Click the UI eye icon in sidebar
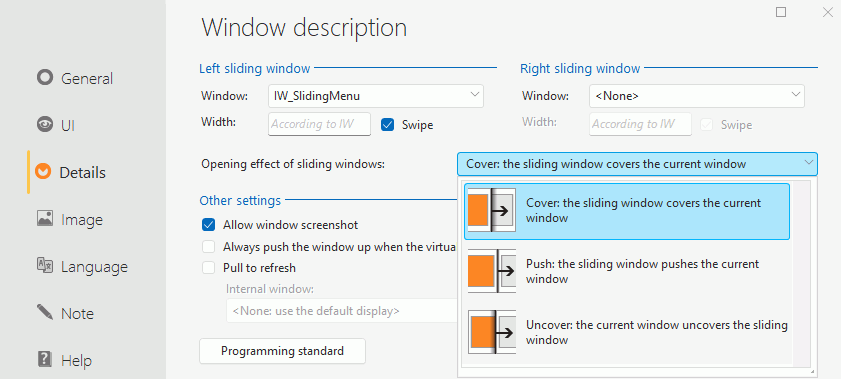 click(x=45, y=124)
